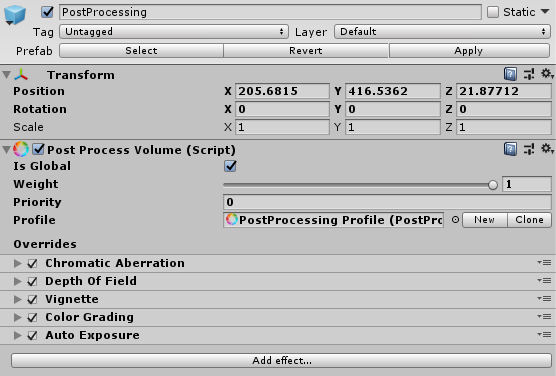556x376 pixels.
Task: Edit the Rotation X field
Action: pos(282,109)
